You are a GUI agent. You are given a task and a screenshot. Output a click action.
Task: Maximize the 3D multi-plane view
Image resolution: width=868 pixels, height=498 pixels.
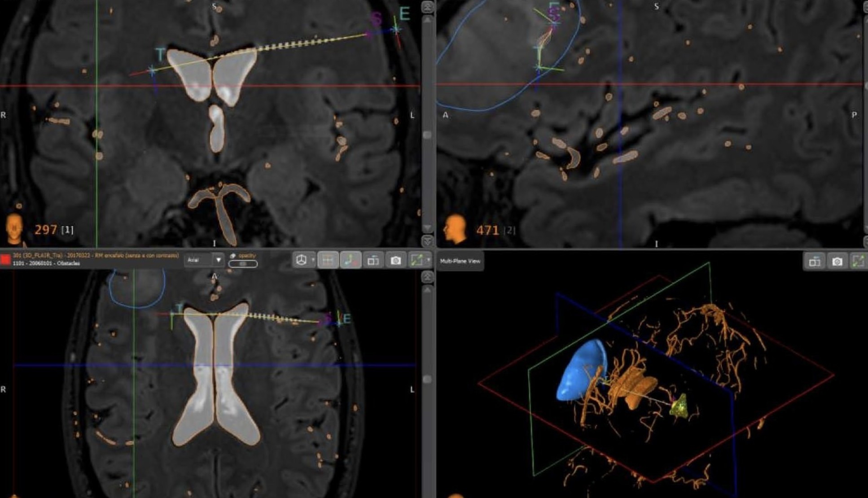tap(858, 262)
